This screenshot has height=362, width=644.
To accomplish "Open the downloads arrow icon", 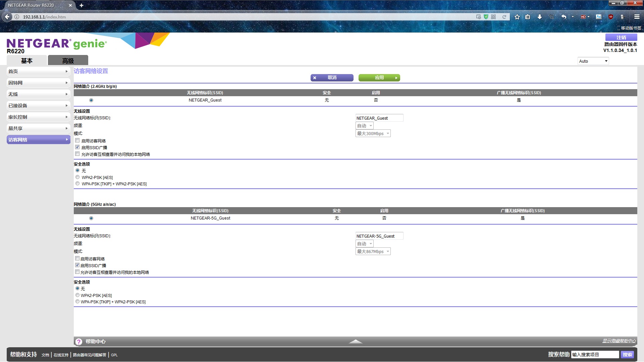I will coord(540,17).
